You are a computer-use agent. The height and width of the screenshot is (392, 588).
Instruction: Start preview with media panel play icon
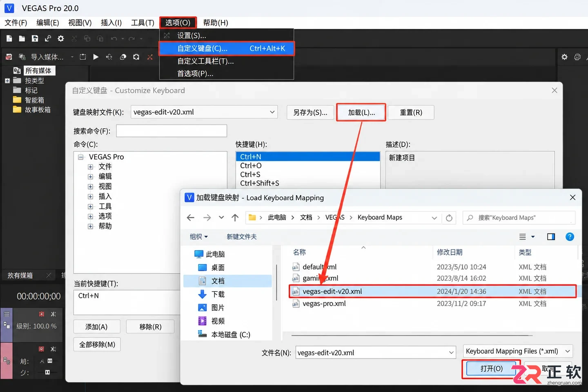click(x=96, y=57)
